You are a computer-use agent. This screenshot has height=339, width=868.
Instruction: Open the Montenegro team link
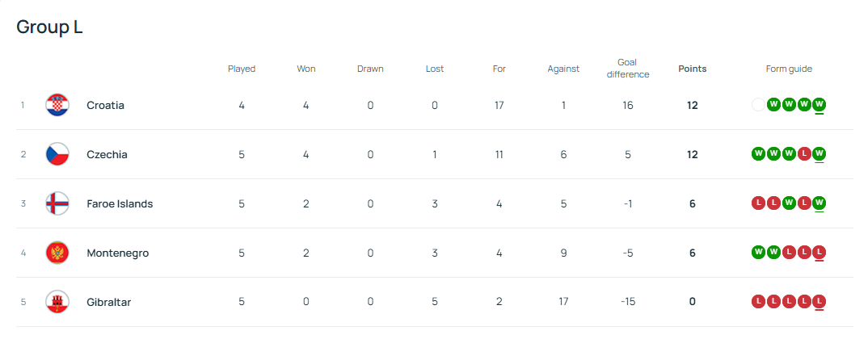[x=117, y=253]
